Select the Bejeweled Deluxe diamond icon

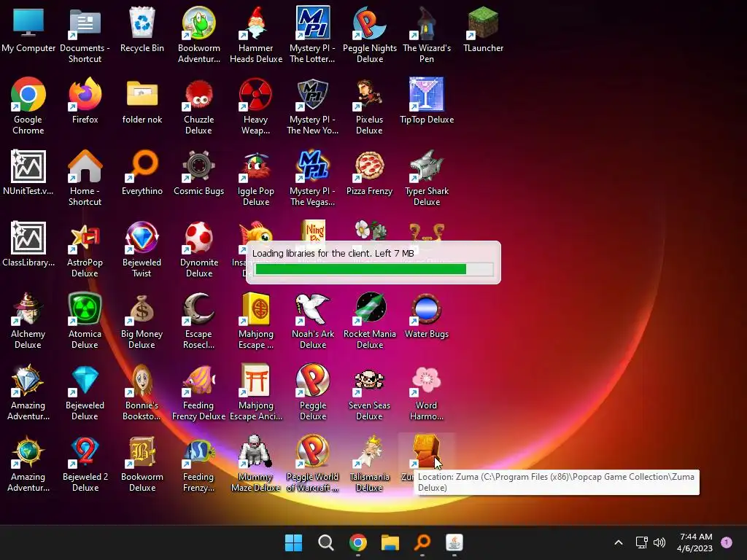85,379
